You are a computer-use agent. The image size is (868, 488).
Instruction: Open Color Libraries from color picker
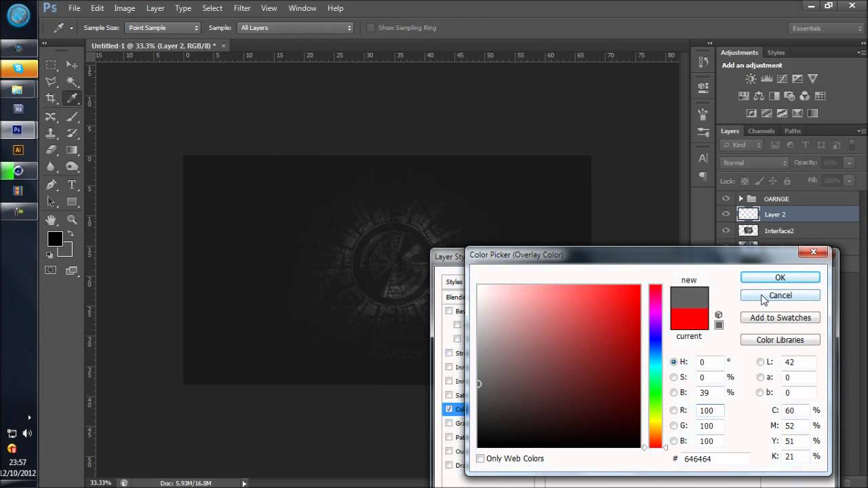tap(780, 340)
